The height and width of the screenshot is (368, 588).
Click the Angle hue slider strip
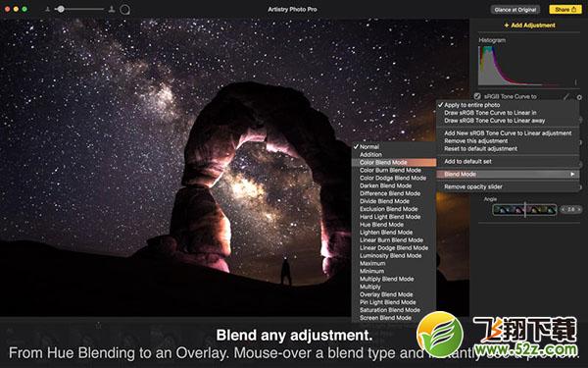click(524, 210)
